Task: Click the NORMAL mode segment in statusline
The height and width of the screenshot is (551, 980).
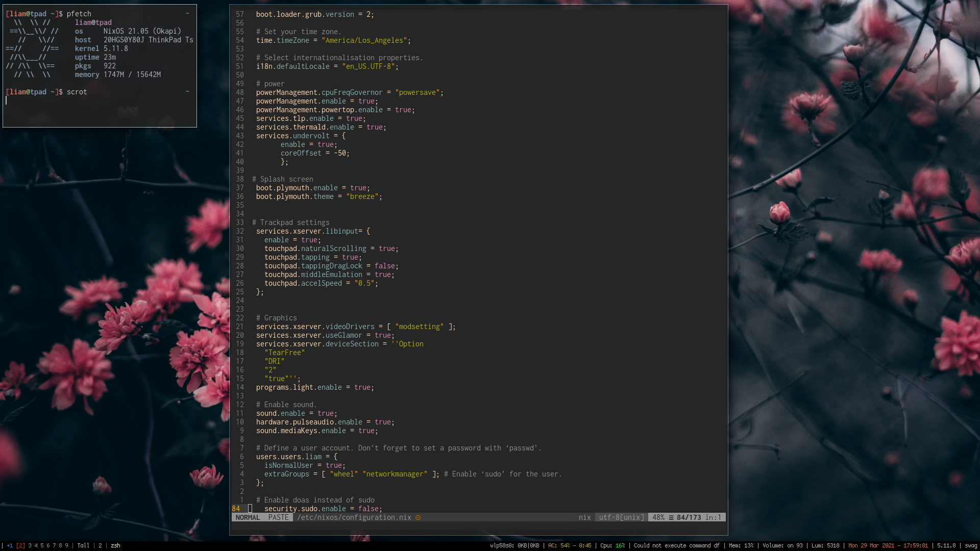Action: click(248, 517)
